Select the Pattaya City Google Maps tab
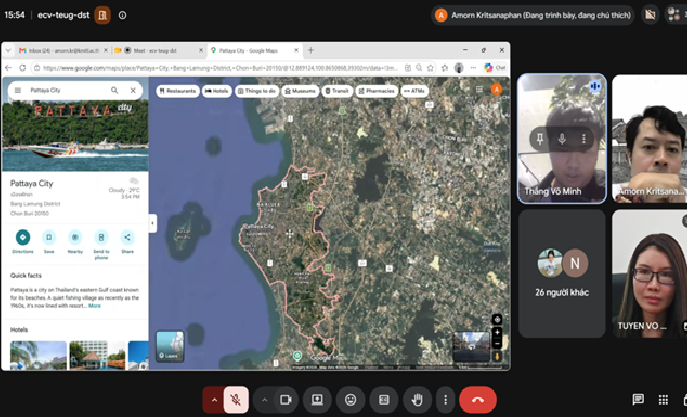Screen dimensions: 687x417 253,51
